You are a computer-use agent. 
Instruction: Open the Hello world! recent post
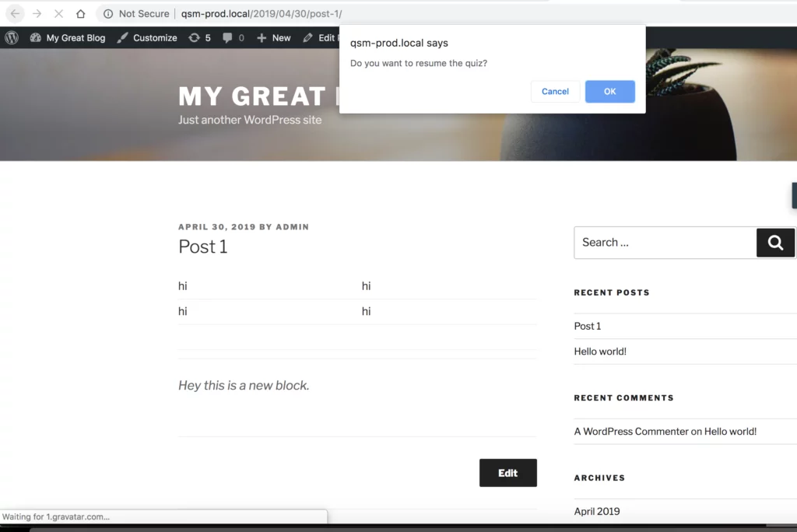(600, 351)
